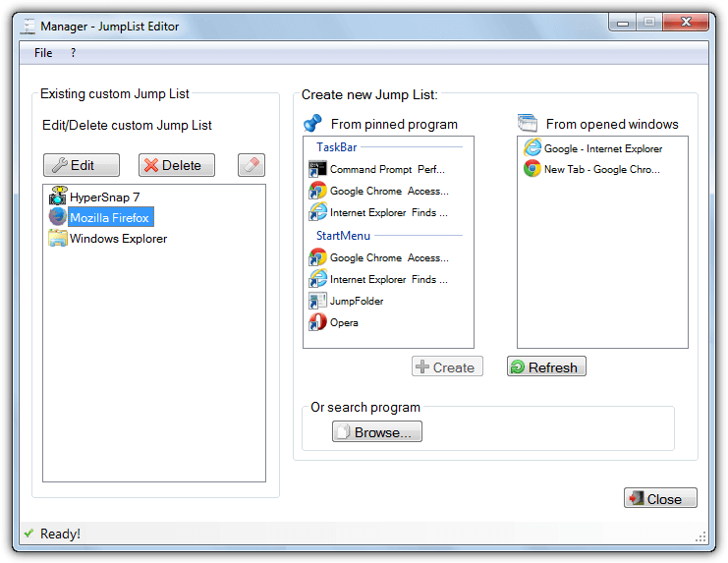This screenshot has width=728, height=563.
Task: Select Internet Explorer icon under TaskBar
Action: 317,212
